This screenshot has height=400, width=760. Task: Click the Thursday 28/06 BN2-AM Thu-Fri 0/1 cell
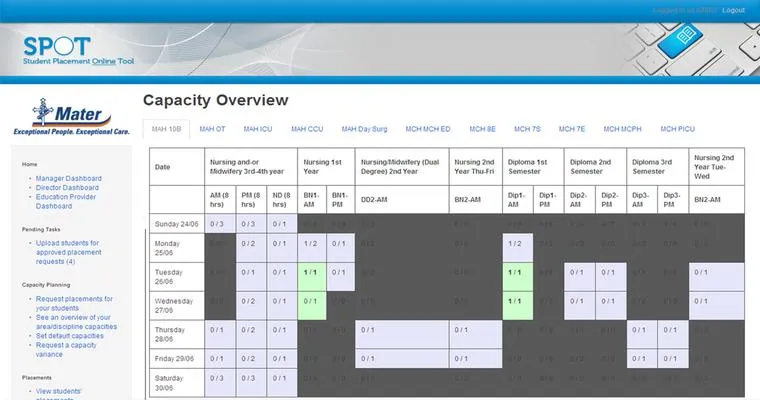click(475, 334)
